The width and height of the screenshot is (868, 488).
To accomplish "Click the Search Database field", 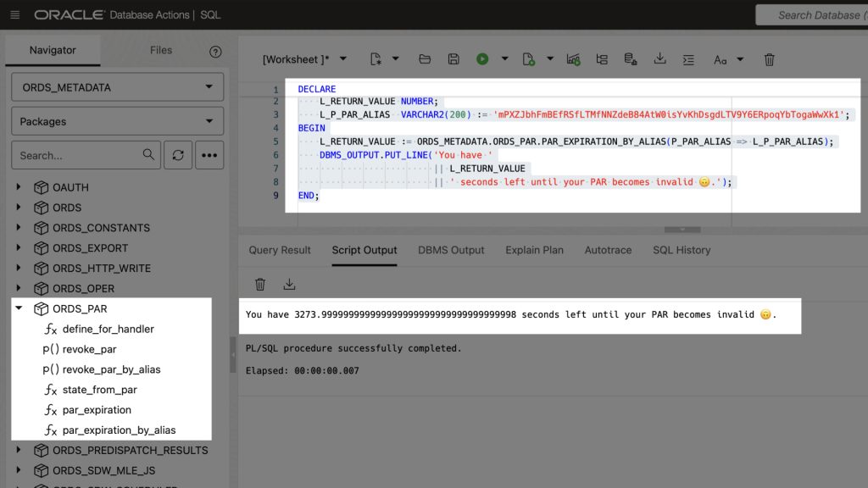I will [x=811, y=15].
